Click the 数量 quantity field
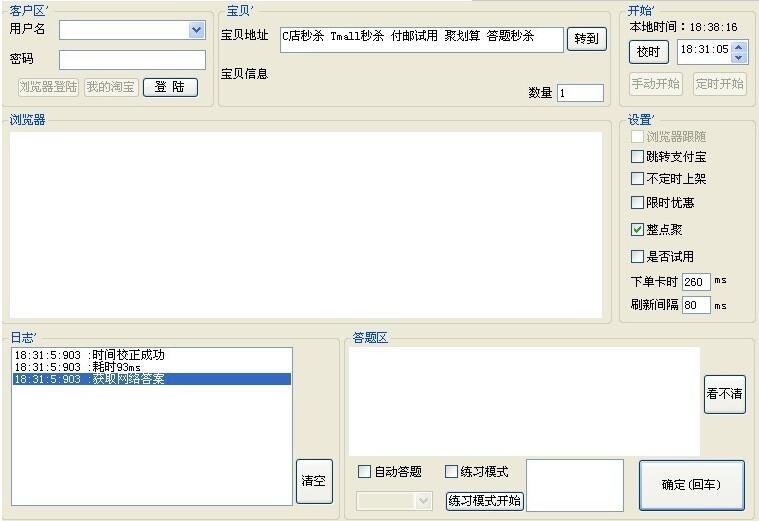The height and width of the screenshot is (521, 759). pyautogui.click(x=580, y=93)
